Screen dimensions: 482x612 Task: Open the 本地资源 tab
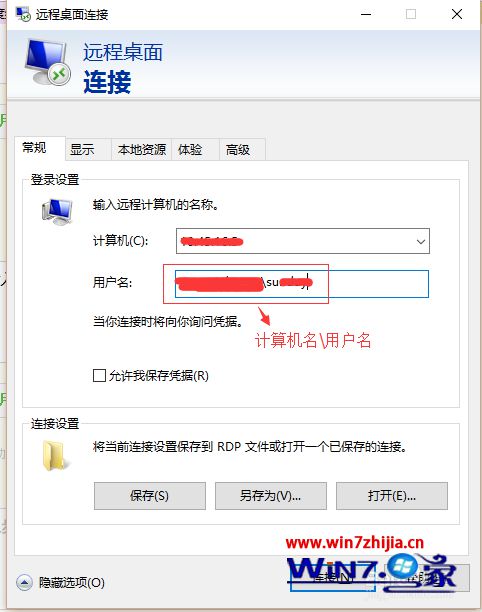pos(142,149)
